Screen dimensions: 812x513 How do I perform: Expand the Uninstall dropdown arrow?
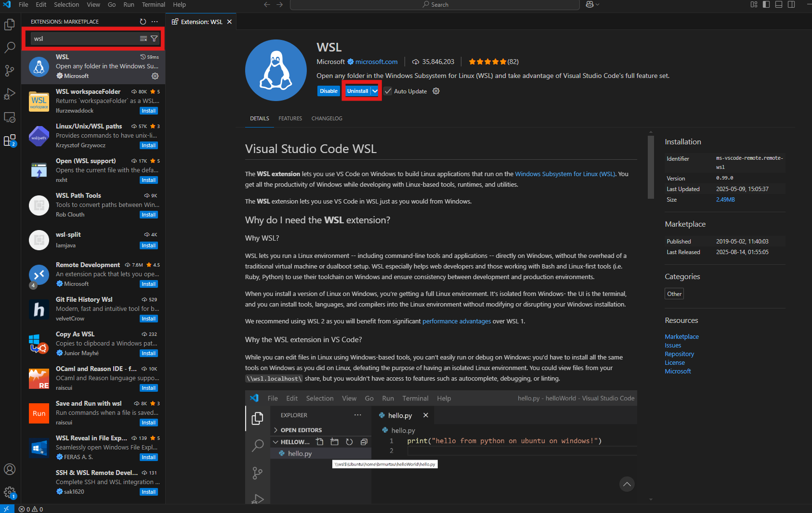pos(375,91)
